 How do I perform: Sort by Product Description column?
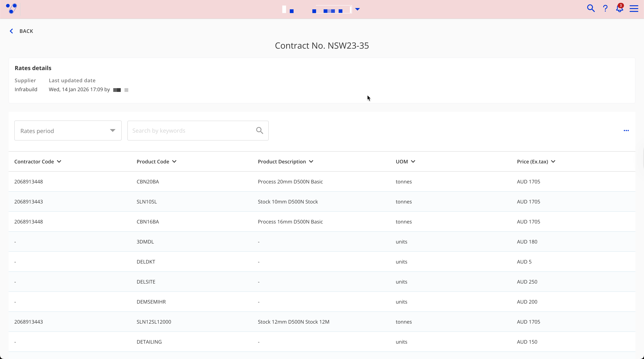(x=311, y=161)
